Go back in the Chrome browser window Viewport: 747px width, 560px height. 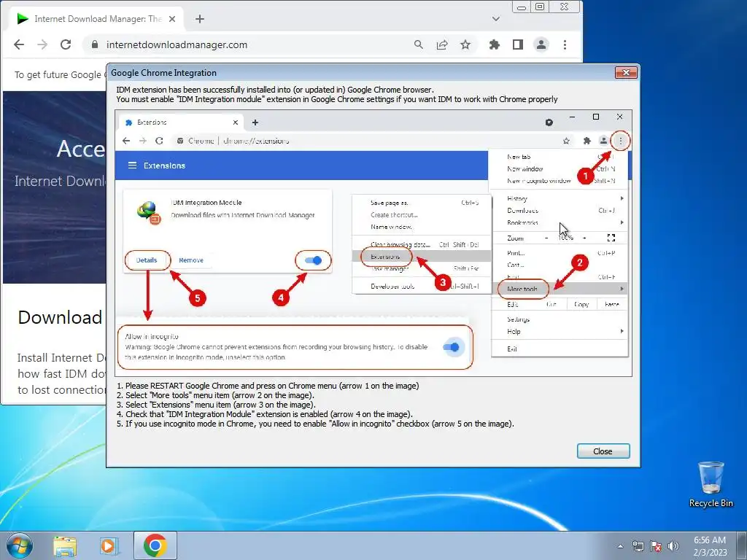click(19, 44)
